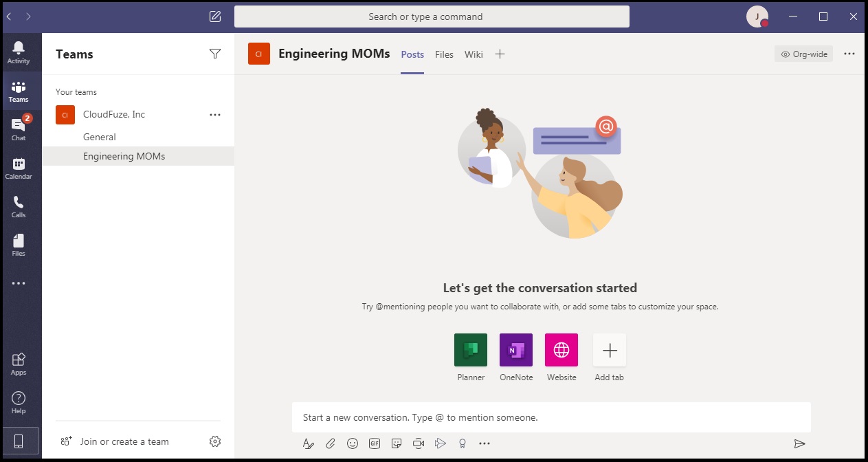Open Chat with two unread messages
The width and height of the screenshot is (868, 462).
19,129
